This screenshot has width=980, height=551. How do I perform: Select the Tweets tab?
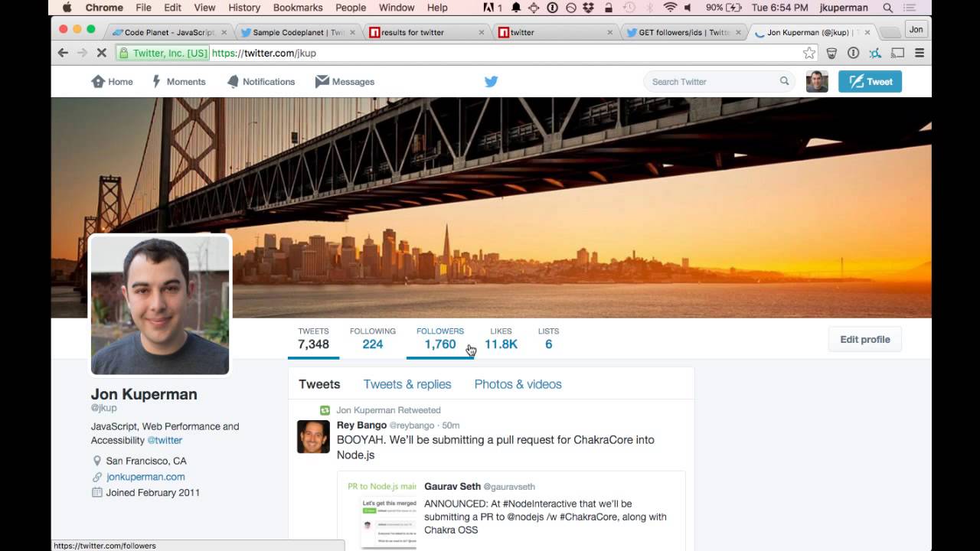tap(319, 384)
